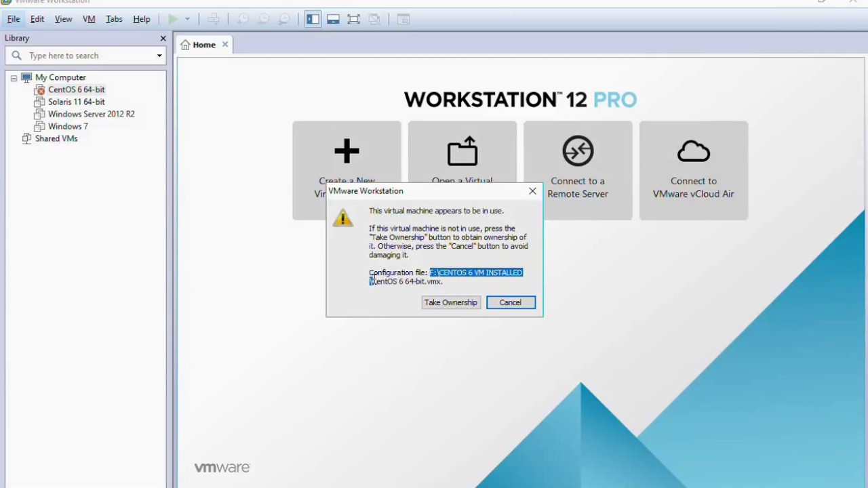Screen dimensions: 868x488
Task: Open the Tabs menu
Action: pyautogui.click(x=114, y=19)
